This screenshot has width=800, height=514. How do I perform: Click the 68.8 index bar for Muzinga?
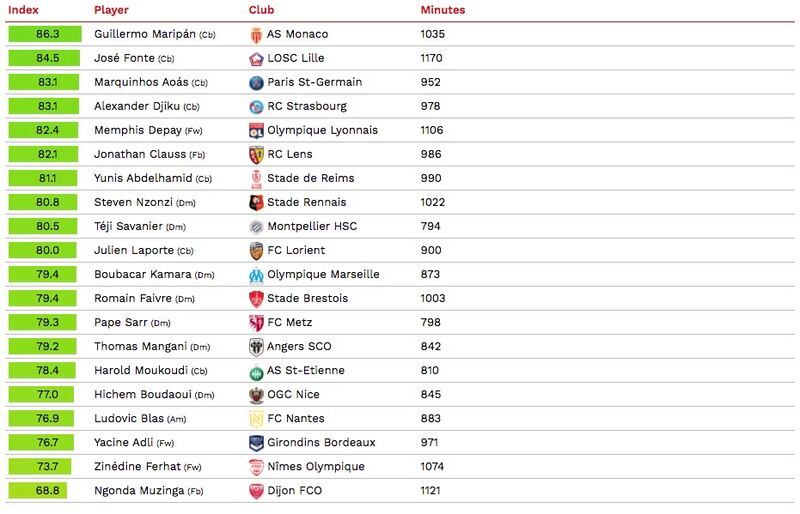38,491
